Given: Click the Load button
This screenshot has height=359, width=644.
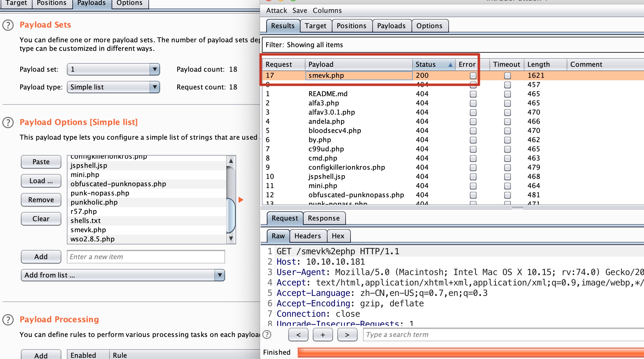Looking at the screenshot, I should (x=41, y=181).
